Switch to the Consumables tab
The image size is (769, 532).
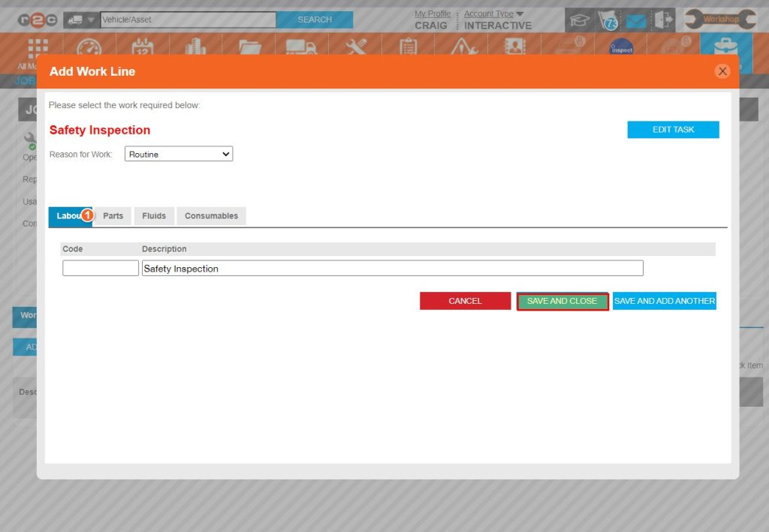point(211,215)
